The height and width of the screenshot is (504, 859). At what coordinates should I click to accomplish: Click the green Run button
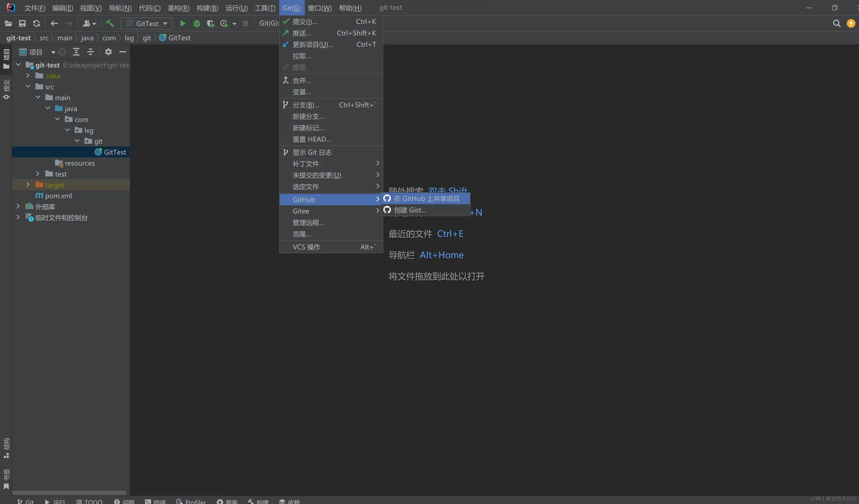click(x=182, y=24)
